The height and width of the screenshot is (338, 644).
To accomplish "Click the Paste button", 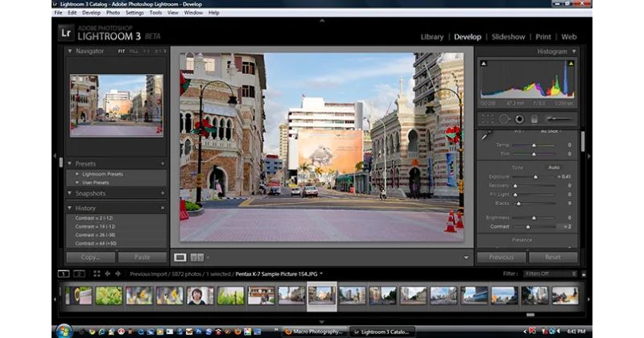I will point(142,257).
